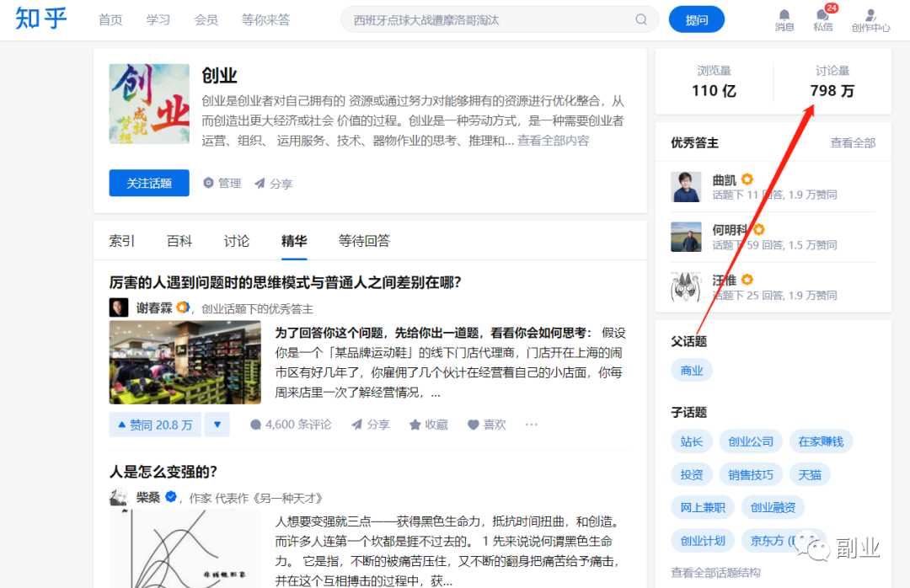Switch to the 讨论 tab
Viewport: 910px width, 588px height.
[x=237, y=241]
